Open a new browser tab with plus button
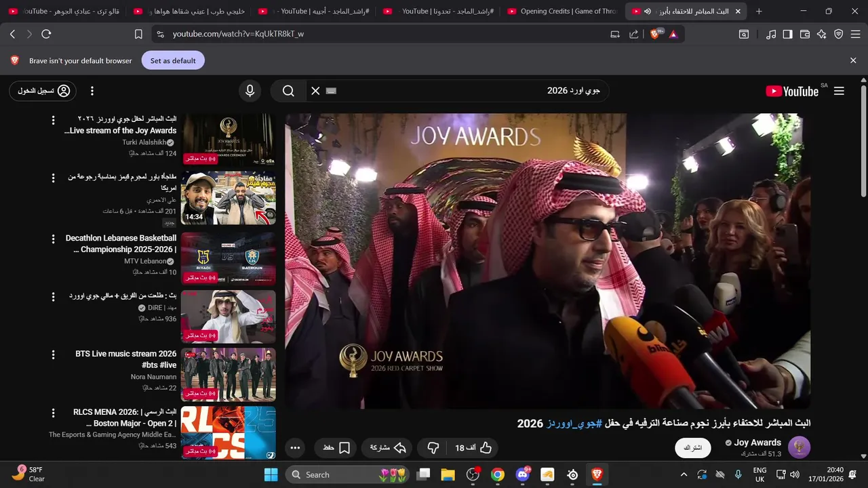The width and height of the screenshot is (868, 488). [x=759, y=12]
